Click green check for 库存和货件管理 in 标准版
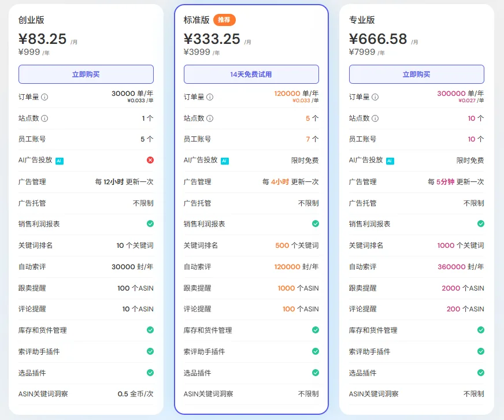Screen dimensions: 504x420 coord(316,330)
